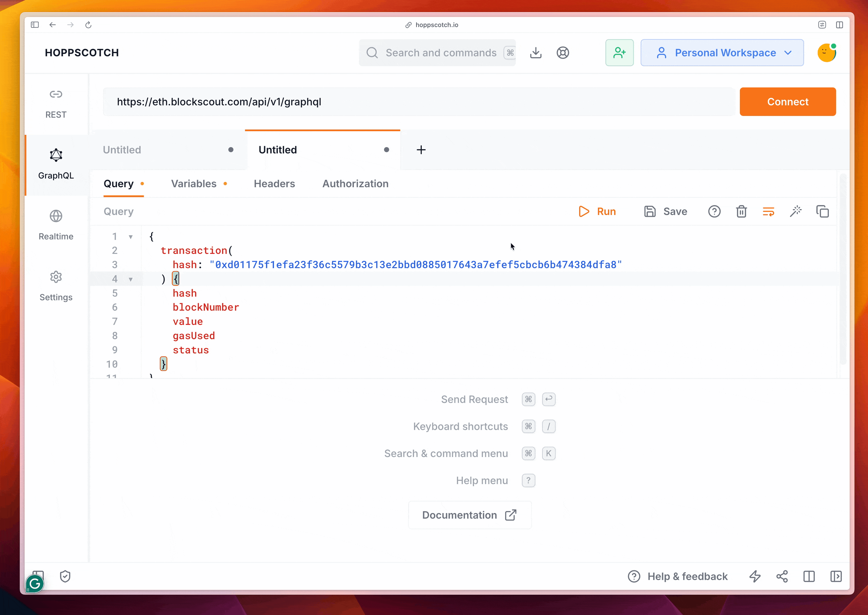Click the Keyboard shortcuts hint text
This screenshot has width=868, height=615.
coord(460,426)
